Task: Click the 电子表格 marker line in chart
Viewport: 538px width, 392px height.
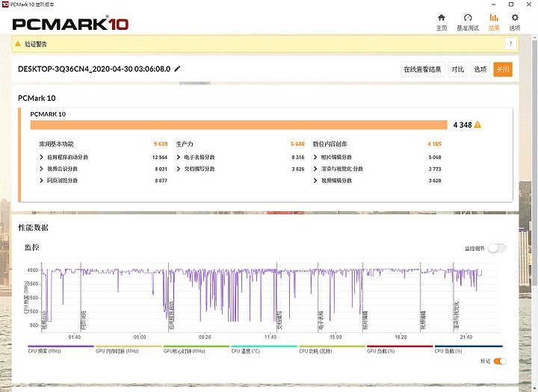Action: [318, 297]
